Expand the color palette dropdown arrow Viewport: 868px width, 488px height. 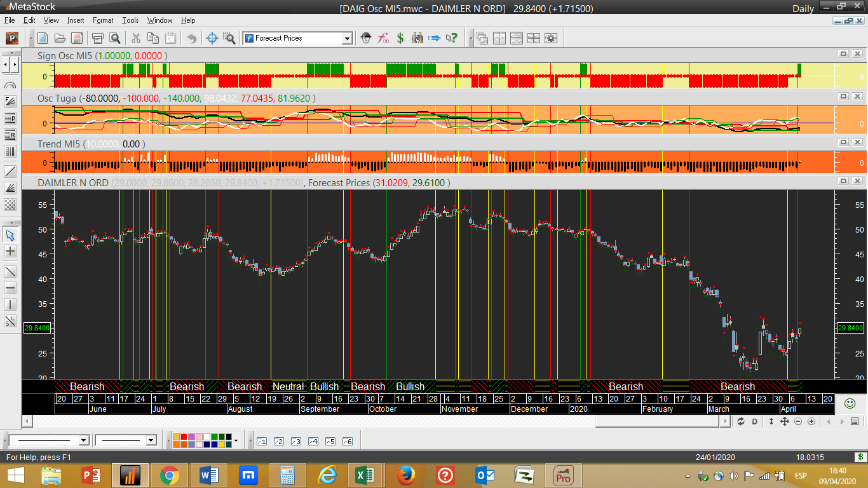click(x=236, y=440)
